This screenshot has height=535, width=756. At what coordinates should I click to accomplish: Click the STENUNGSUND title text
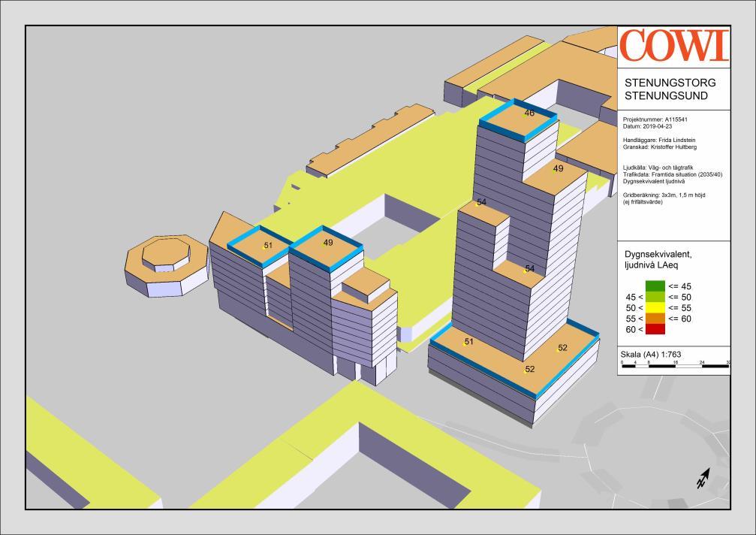coord(667,95)
